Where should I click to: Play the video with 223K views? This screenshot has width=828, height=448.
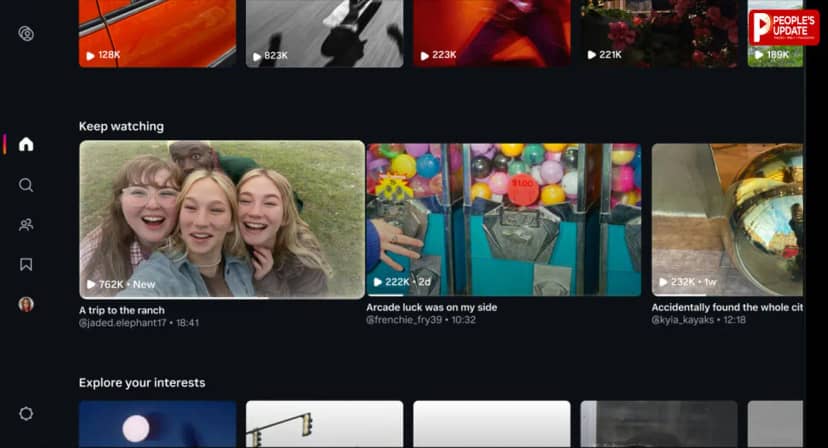click(x=492, y=33)
